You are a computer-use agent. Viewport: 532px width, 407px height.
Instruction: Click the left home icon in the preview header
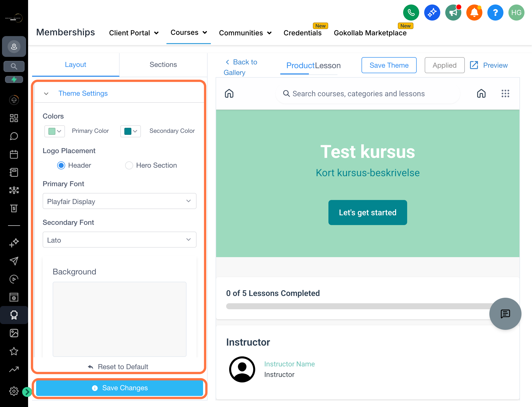(229, 93)
